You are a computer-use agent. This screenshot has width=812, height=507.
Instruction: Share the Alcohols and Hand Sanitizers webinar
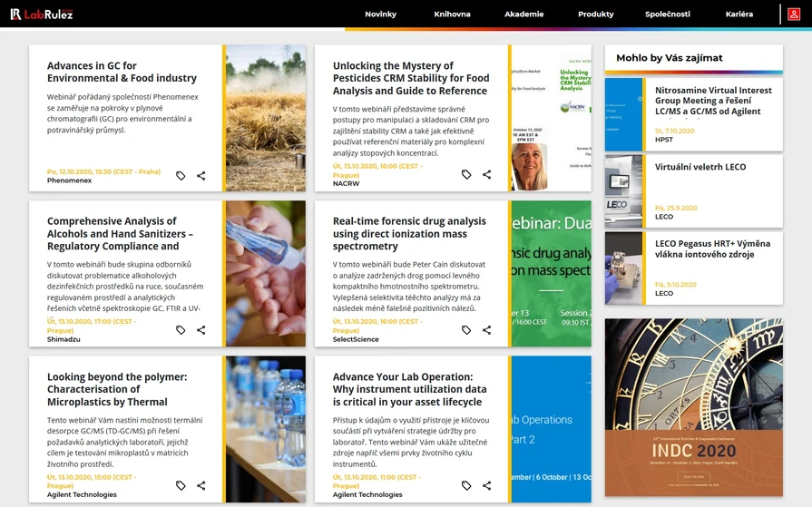coord(201,330)
